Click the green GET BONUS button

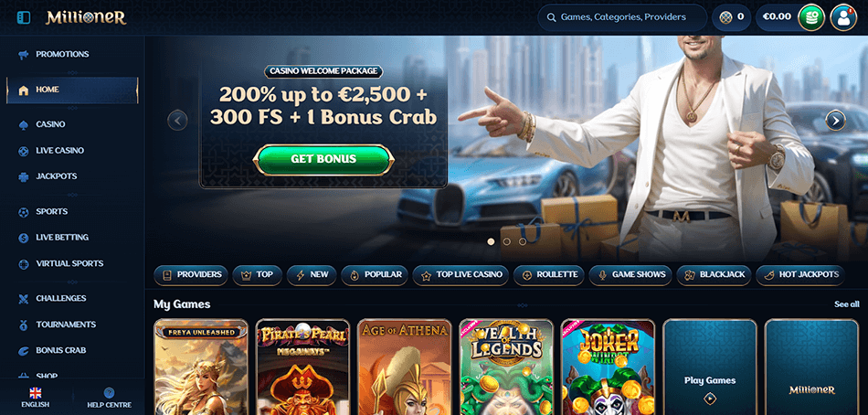tap(323, 160)
